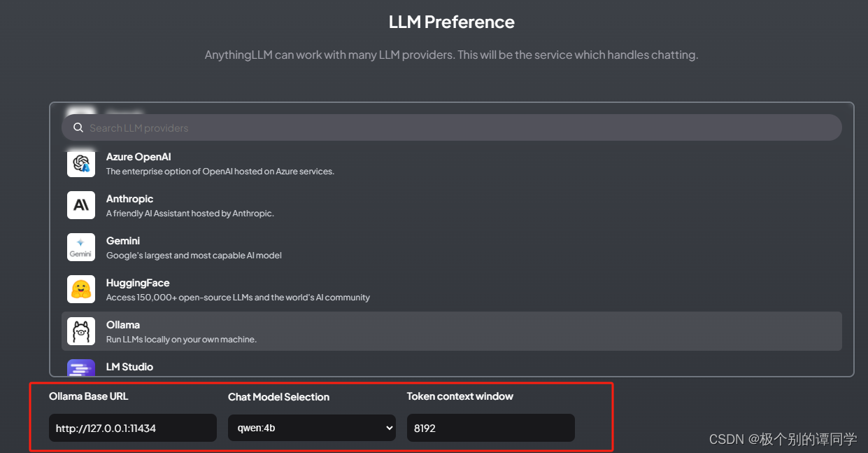Click the search magnifier icon
Viewport: 868px width, 453px height.
click(x=78, y=128)
